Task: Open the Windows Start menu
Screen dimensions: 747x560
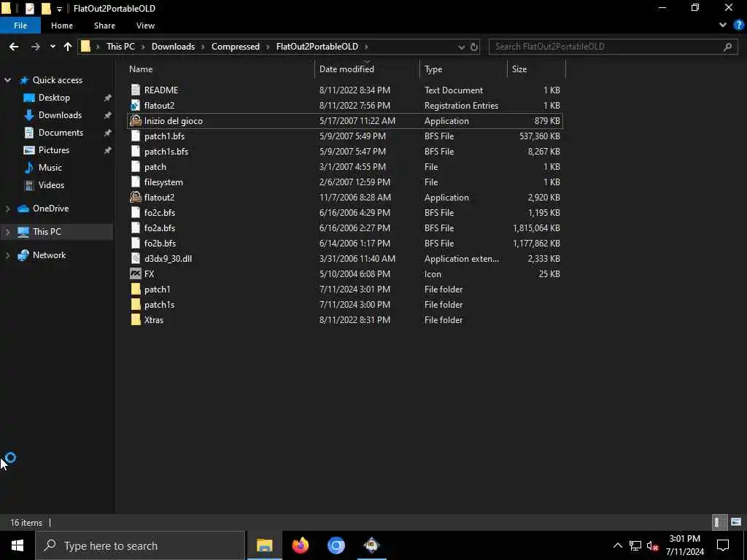Action: point(18,545)
